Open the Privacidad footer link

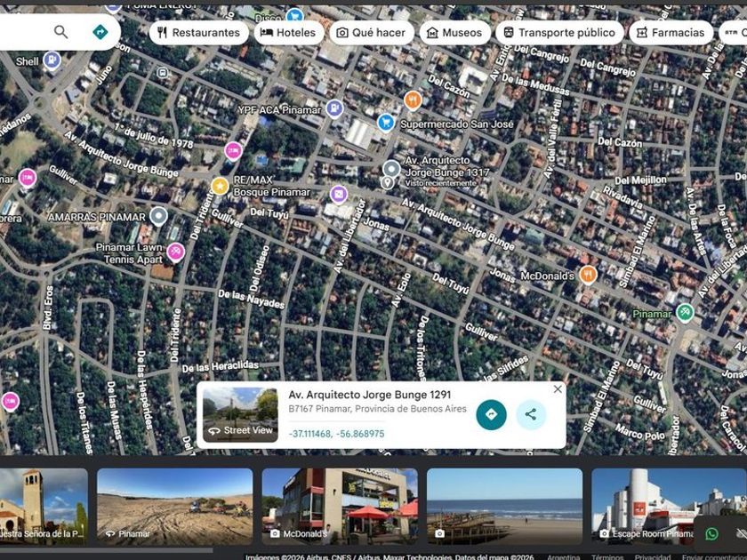pos(652,556)
